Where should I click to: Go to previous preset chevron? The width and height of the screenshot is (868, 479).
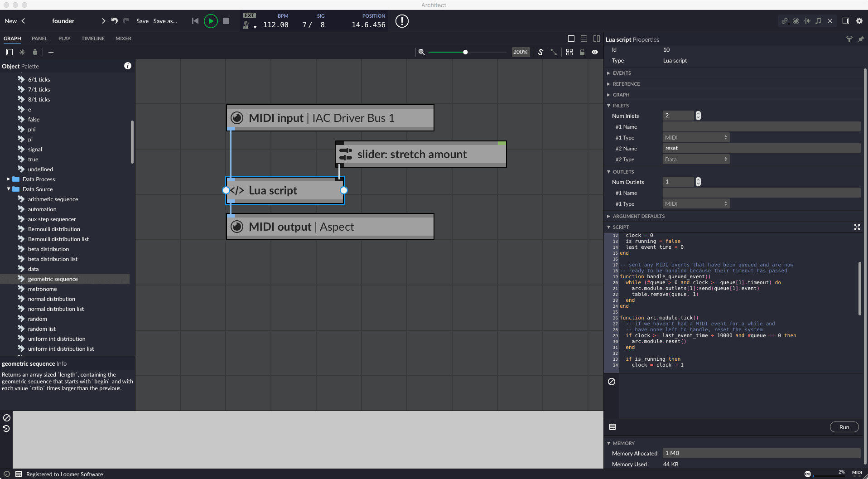tap(23, 21)
